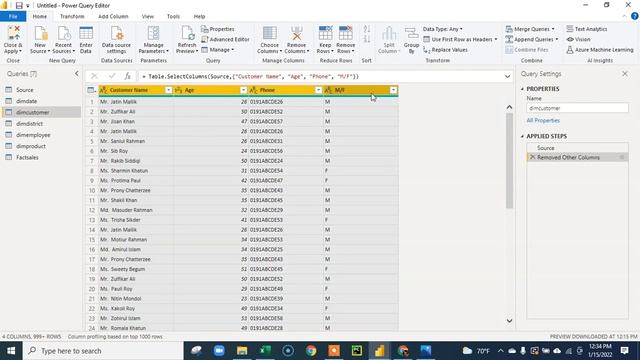
Task: Open the File menu
Action: pyautogui.click(x=13, y=16)
